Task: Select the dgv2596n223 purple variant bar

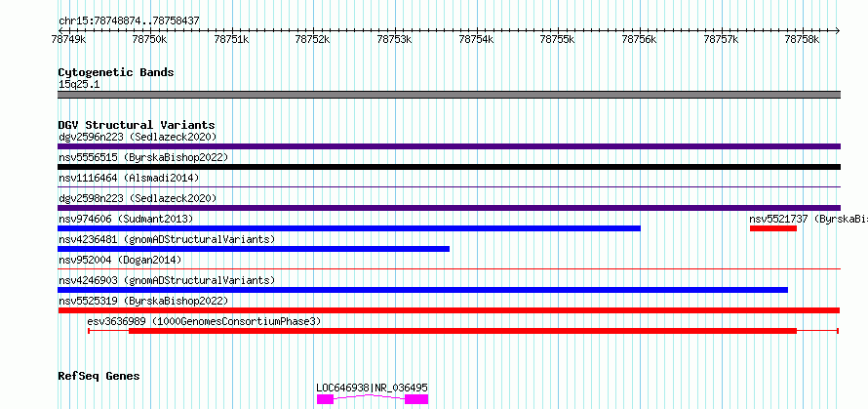Action: 449,146
